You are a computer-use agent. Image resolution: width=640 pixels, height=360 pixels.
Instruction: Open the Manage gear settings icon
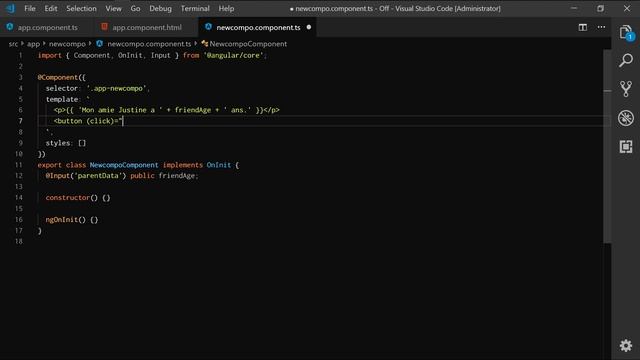[626, 345]
